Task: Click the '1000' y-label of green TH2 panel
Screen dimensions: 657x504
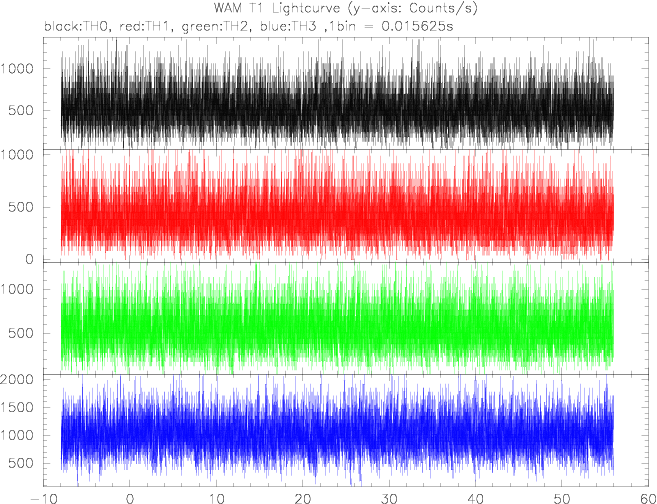Action: tap(18, 289)
